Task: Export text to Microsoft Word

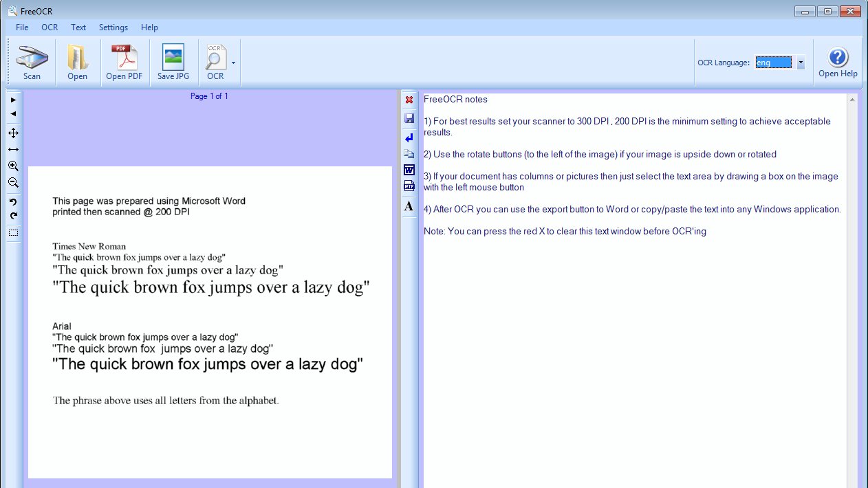Action: 409,170
